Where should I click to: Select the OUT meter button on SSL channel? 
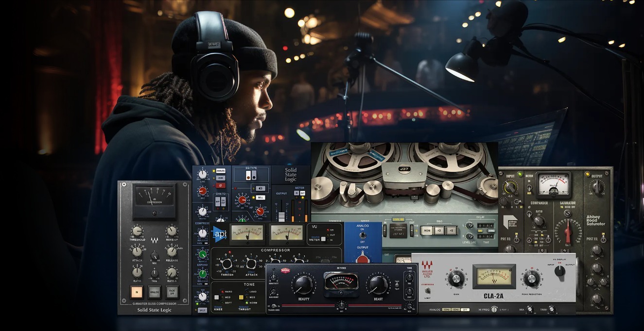pyautogui.click(x=303, y=193)
